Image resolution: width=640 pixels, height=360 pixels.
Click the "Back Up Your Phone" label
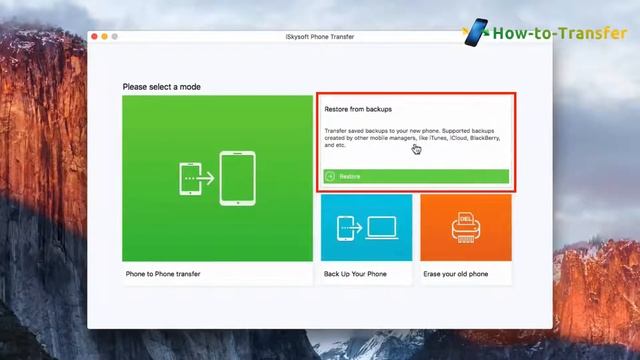coord(355,274)
